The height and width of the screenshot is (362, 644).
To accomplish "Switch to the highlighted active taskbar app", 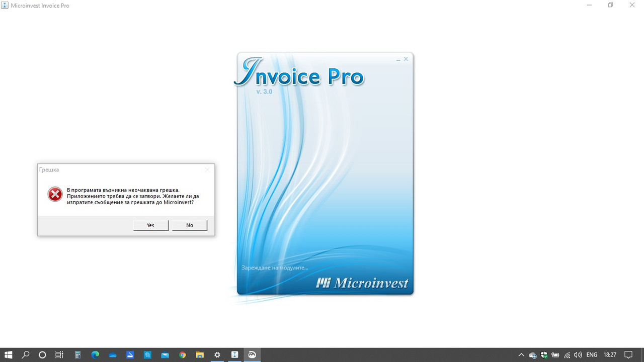I will 252,354.
